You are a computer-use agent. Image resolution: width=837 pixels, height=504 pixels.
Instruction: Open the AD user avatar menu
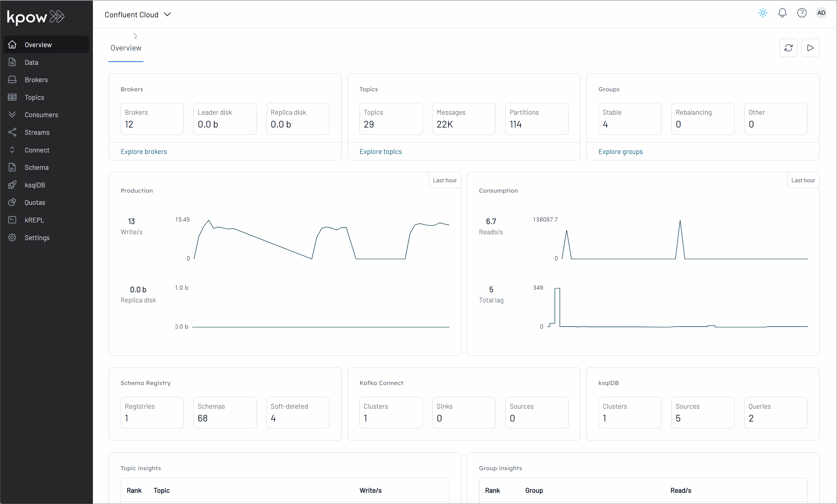[x=821, y=13]
